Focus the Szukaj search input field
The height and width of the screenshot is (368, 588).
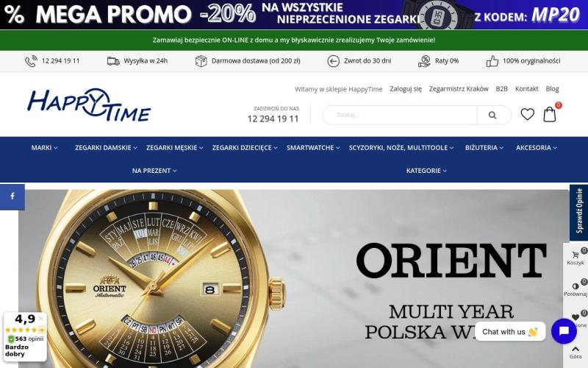point(400,115)
